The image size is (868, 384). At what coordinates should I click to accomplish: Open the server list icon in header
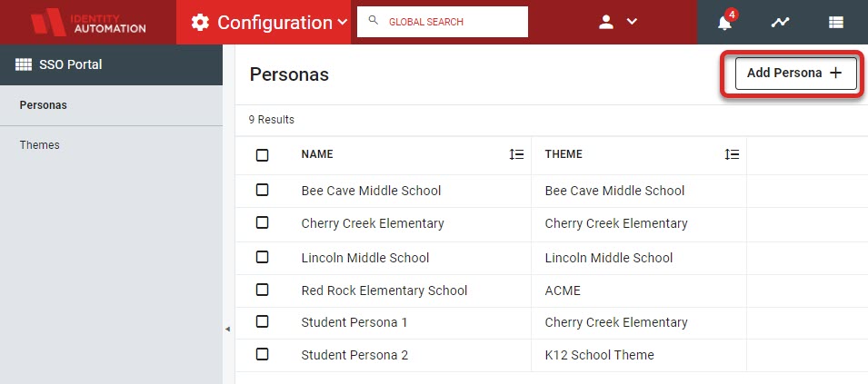[x=836, y=22]
